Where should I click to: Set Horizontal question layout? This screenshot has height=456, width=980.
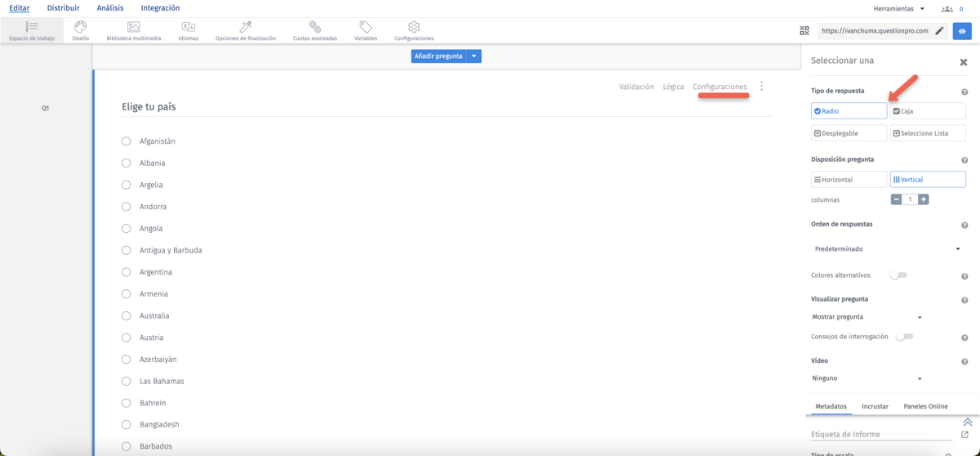point(849,179)
